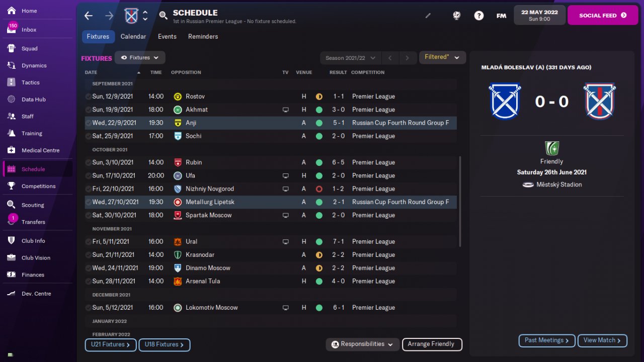Toggle checkmark beside Sun, 3/10/2021 Rubin fixture
Viewport: 644px width, 362px height.
(x=88, y=162)
